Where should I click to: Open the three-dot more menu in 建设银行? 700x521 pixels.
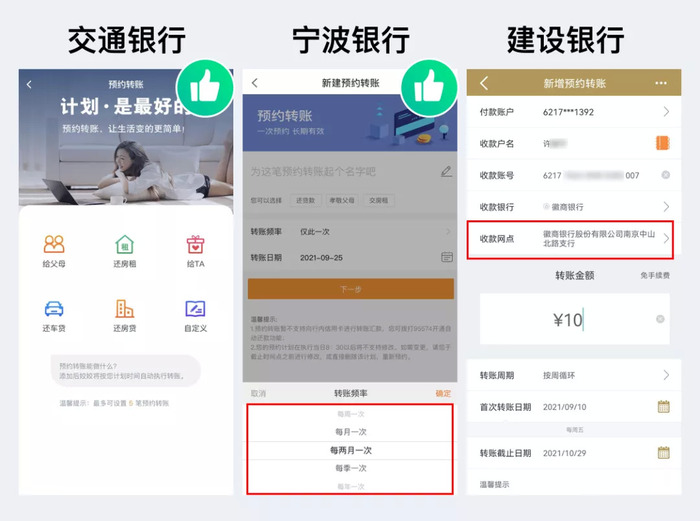(661, 83)
